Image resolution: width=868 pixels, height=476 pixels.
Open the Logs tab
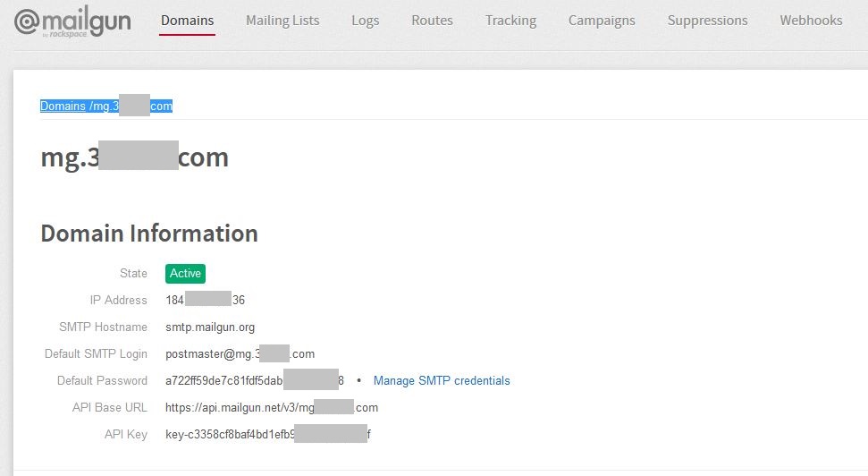(366, 21)
